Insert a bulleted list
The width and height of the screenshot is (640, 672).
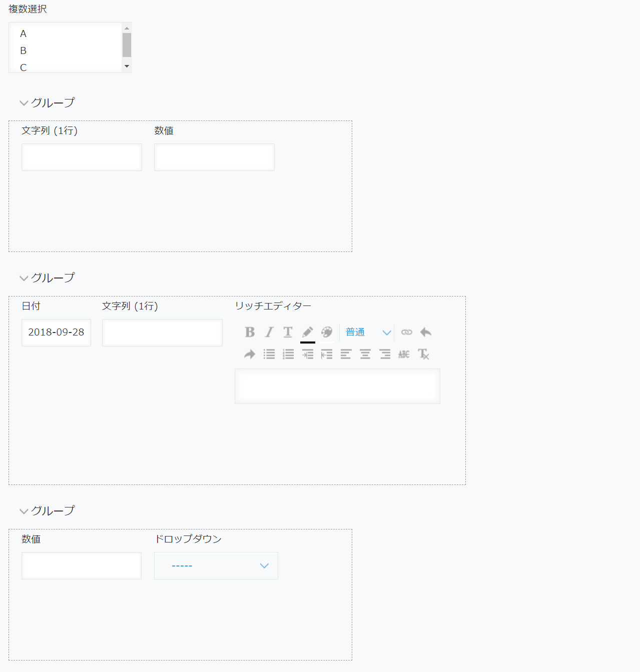click(269, 354)
